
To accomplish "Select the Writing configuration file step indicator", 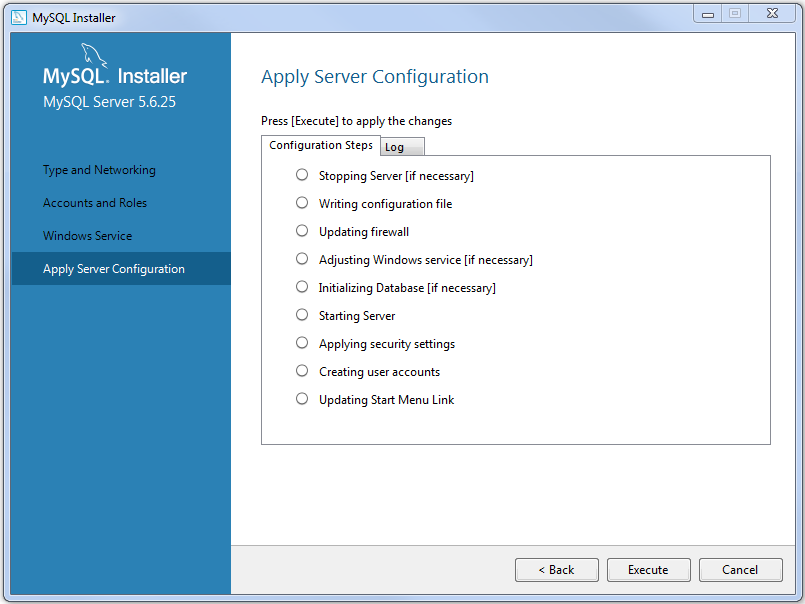I will (x=302, y=203).
